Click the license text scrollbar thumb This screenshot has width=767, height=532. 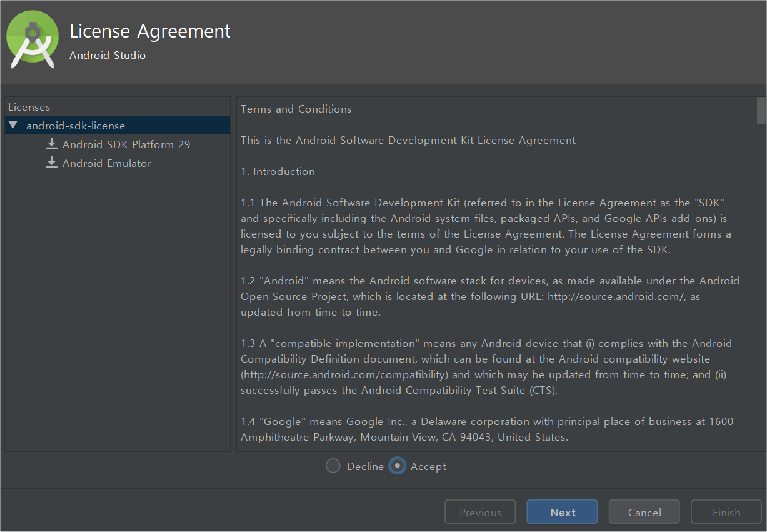click(x=761, y=110)
